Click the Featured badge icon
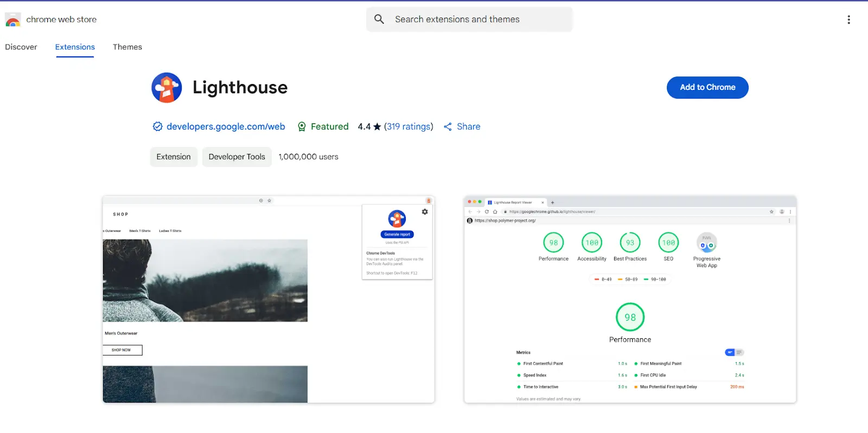 coord(302,126)
